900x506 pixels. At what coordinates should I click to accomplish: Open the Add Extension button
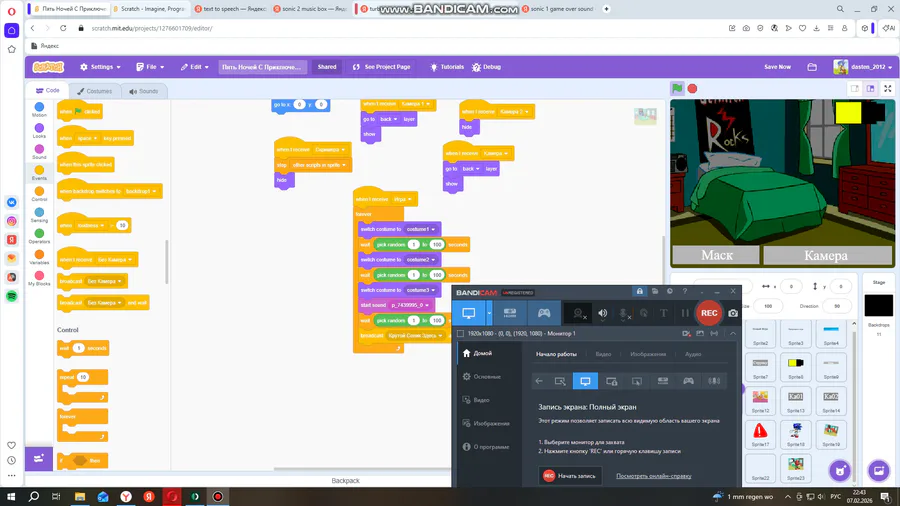tap(39, 458)
